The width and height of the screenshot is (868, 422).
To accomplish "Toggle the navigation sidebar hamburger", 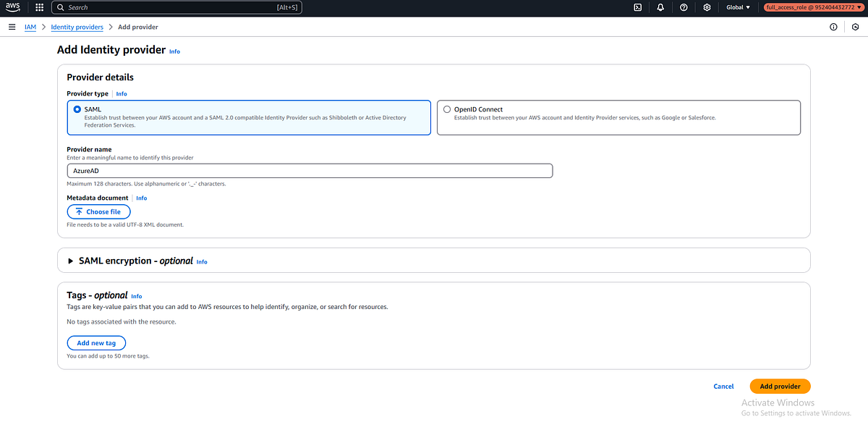I will point(12,27).
